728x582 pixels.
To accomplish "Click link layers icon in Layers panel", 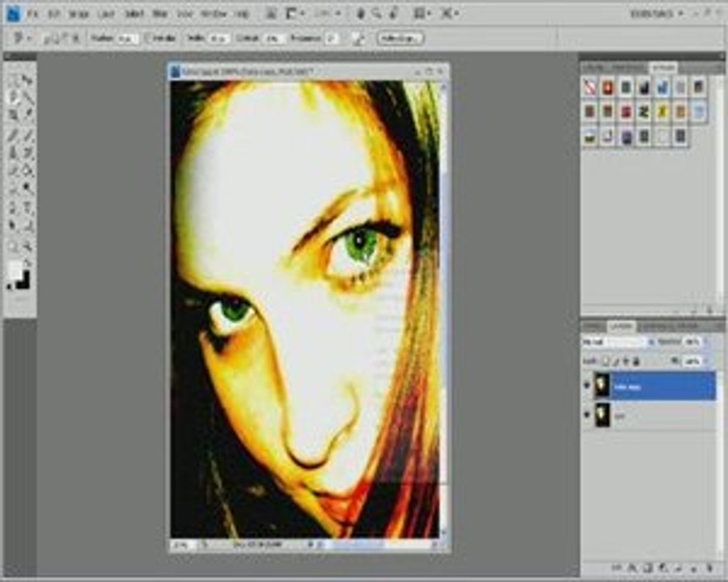I will pos(617,567).
